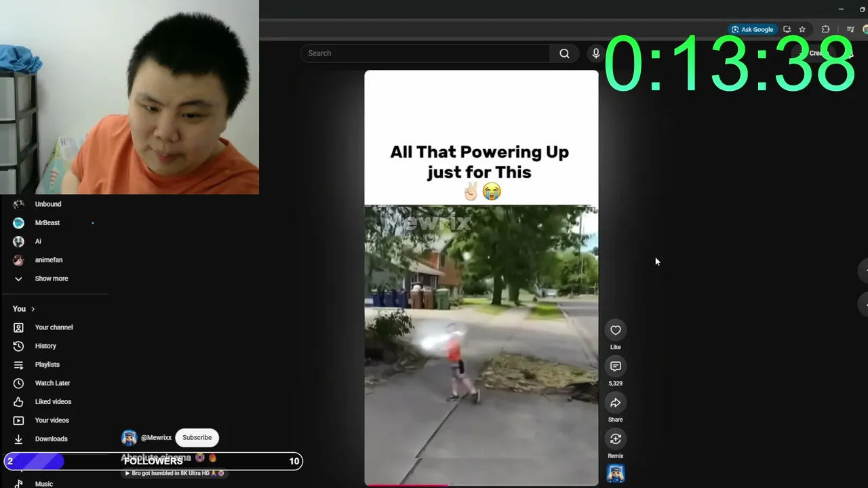Open the browser Extensions puzzle icon
868x488 pixels.
[825, 29]
